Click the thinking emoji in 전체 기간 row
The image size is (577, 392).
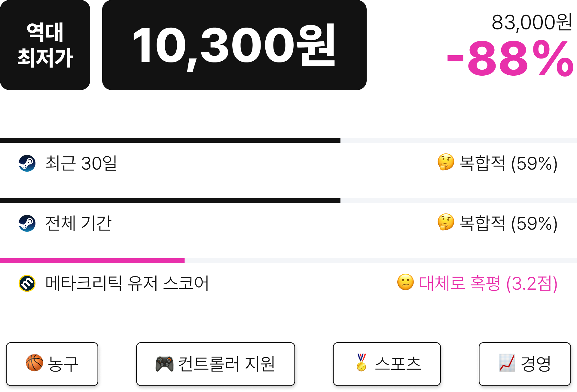click(x=446, y=222)
